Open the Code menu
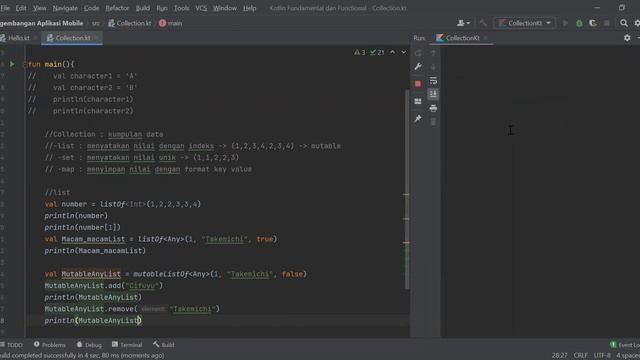640x360 pixels. point(91,8)
